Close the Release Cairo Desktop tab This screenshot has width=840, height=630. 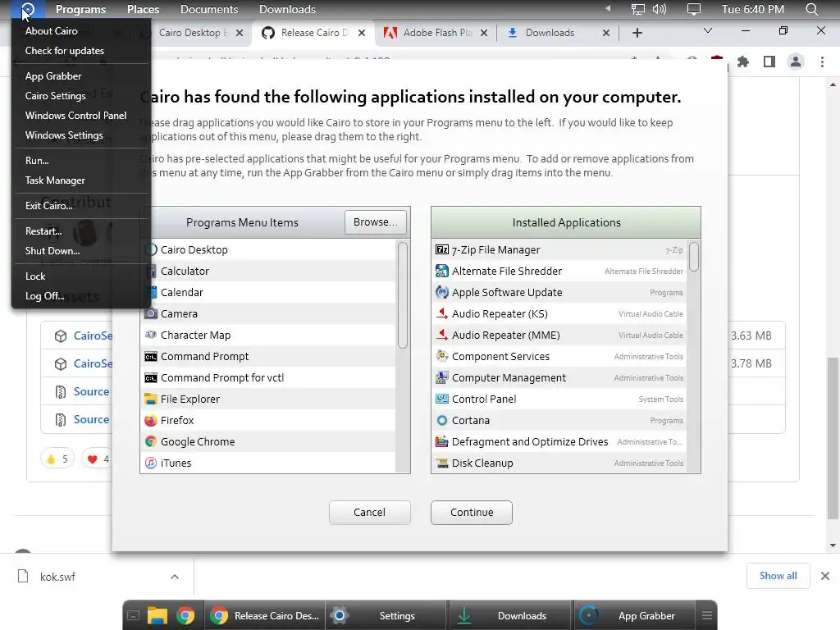point(362,33)
